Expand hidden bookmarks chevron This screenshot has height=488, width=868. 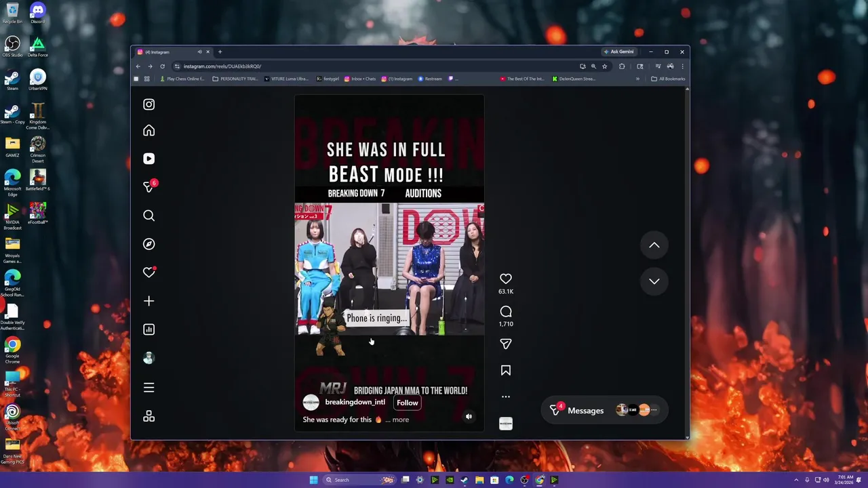click(637, 79)
